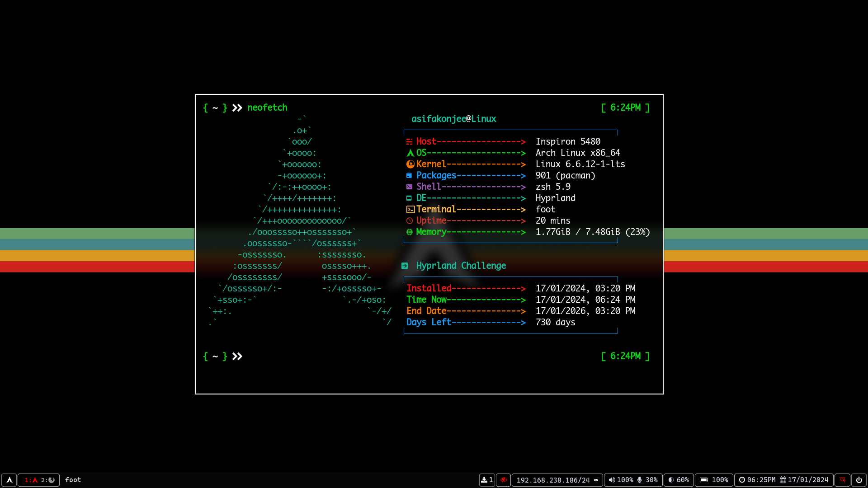Click the Hyprland Challenge arrow icon
The width and height of the screenshot is (868, 488).
[x=405, y=266]
